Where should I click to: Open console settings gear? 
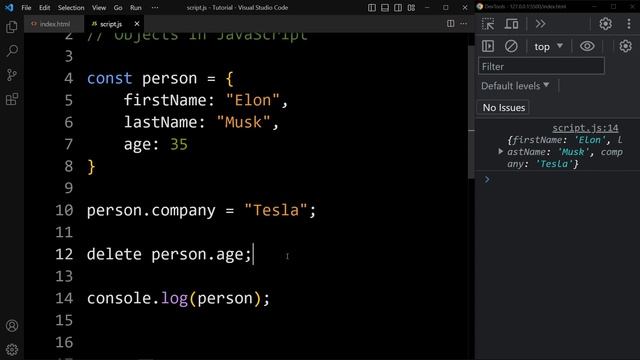[x=625, y=46]
